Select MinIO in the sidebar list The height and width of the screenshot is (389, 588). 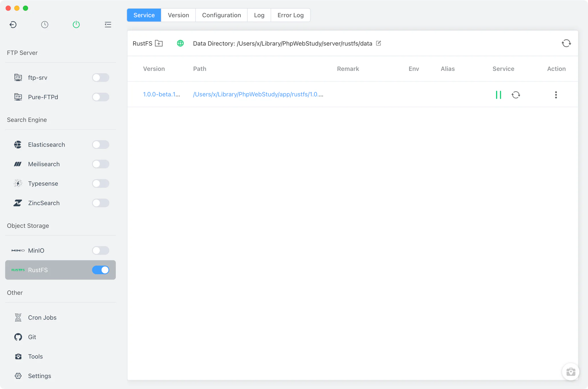(60, 251)
